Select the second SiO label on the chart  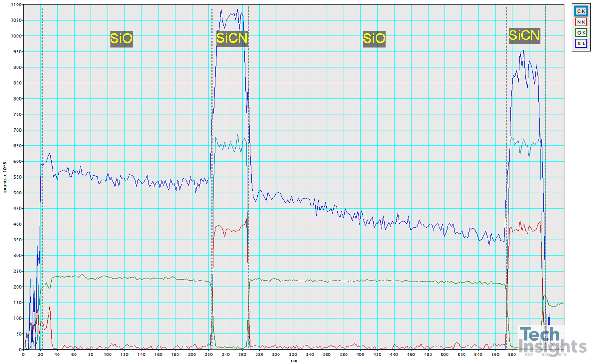pyautogui.click(x=374, y=39)
